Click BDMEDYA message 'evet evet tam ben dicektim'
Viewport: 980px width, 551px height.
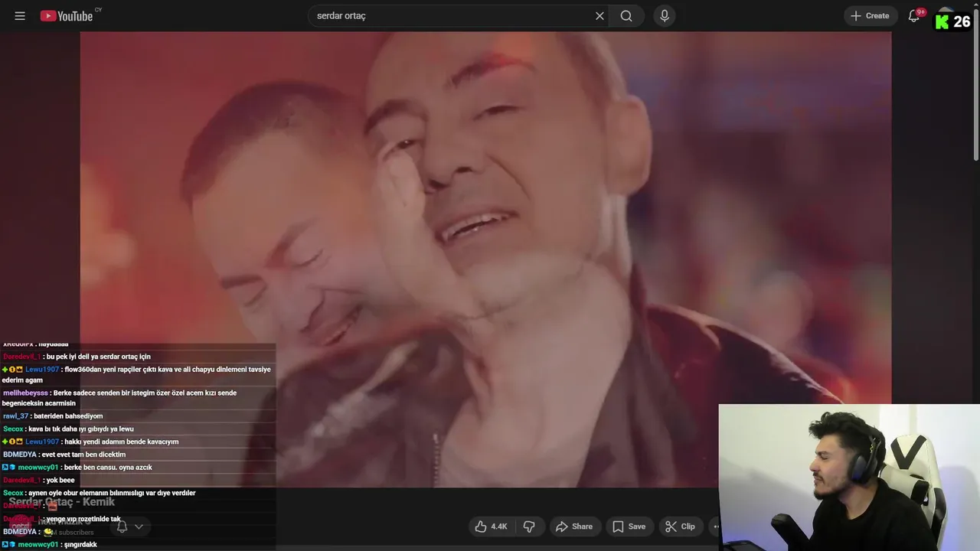tap(64, 455)
